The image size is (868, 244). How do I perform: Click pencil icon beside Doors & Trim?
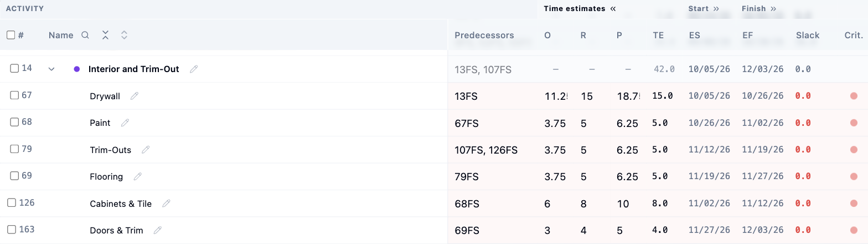click(158, 230)
